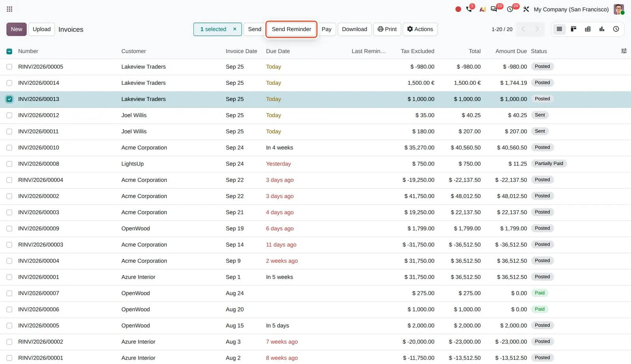This screenshot has width=631, height=364.
Task: Sort by the Tax Excluded column header
Action: (417, 51)
